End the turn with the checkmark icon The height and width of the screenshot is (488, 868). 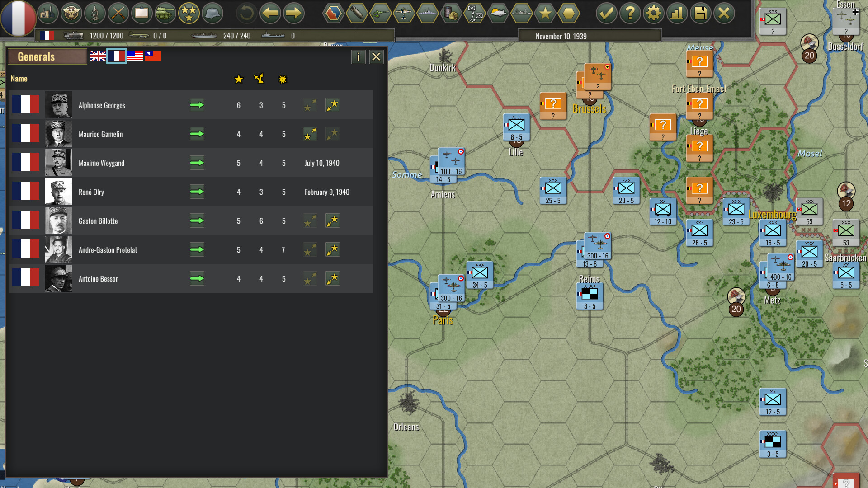coord(607,13)
